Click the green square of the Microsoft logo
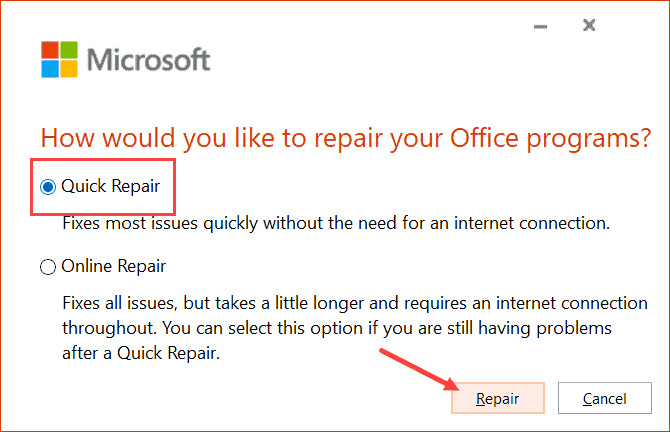Screen dimensions: 670x432 [x=67, y=51]
